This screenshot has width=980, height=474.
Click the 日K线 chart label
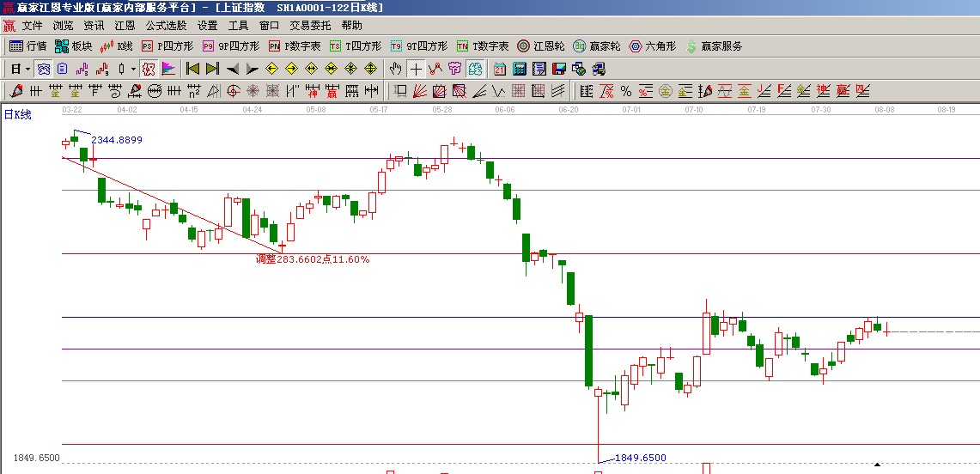(x=17, y=114)
